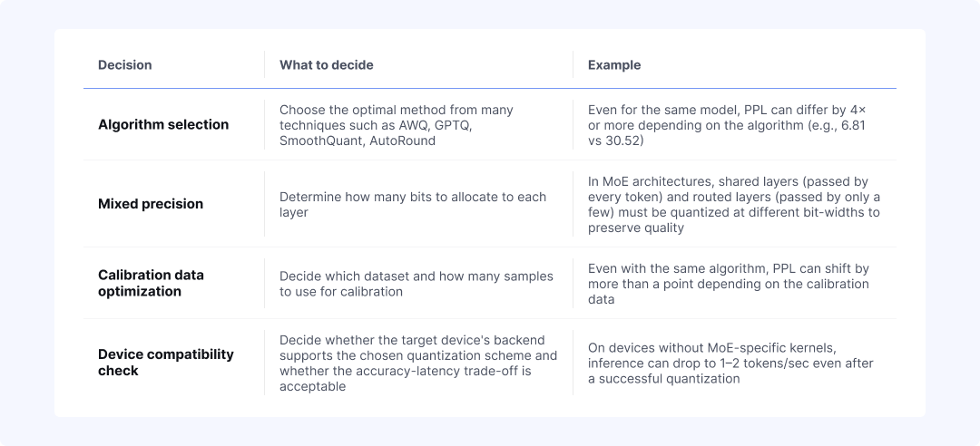Select the Device compatibility check label
980x446 pixels.
[166, 363]
